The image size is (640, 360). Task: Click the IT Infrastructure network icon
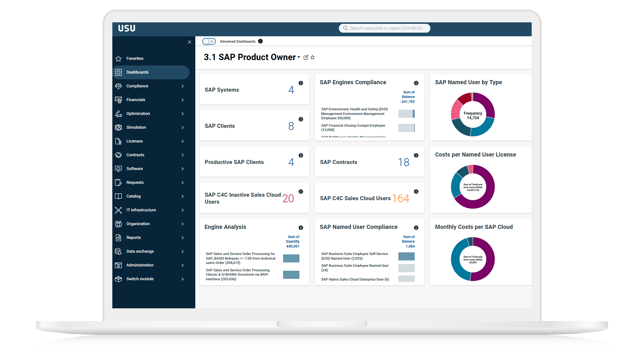[118, 210]
